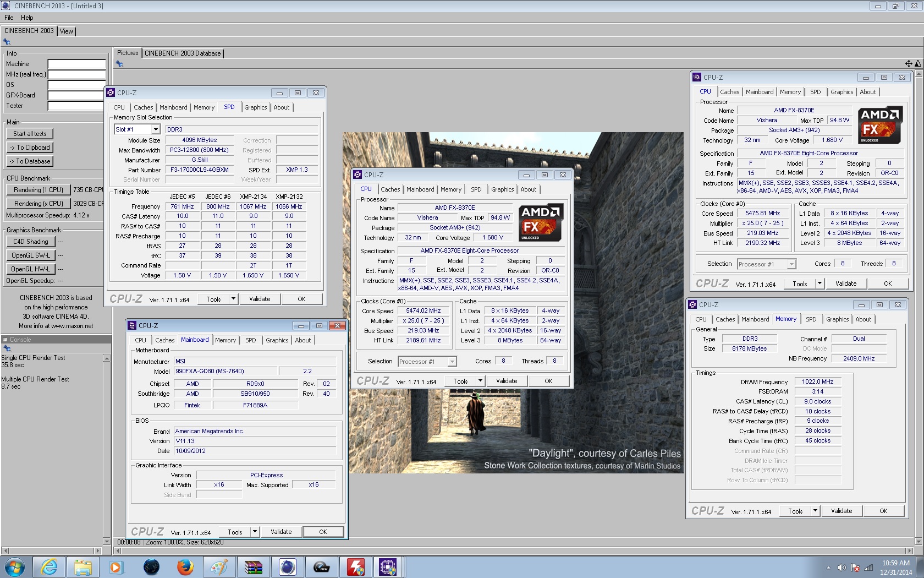Open Action Center flag icon in tray
Viewport: 924px width, 578px height.
pyautogui.click(x=855, y=568)
